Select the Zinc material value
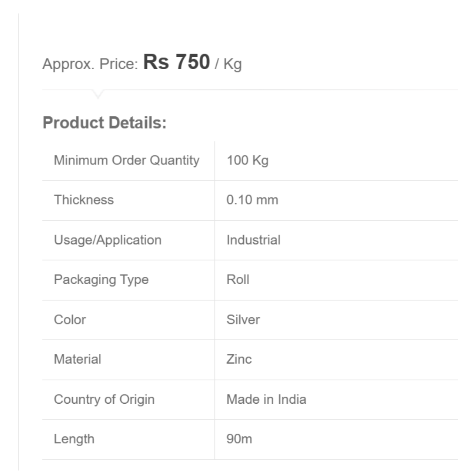 (x=239, y=359)
